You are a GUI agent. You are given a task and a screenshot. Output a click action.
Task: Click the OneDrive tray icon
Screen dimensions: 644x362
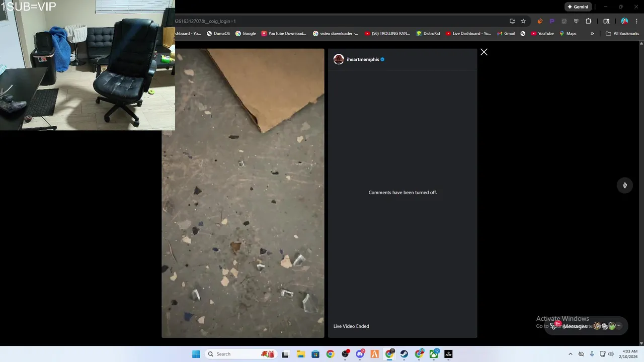[581, 354]
